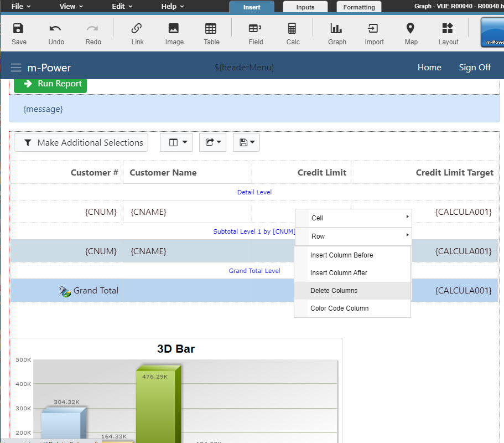Expand the Cell submenu

click(354, 218)
